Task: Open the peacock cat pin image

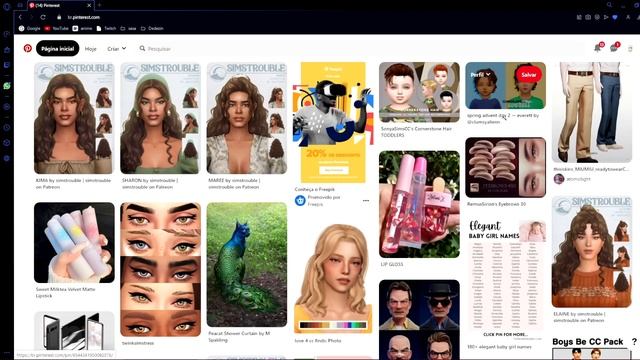Action: click(247, 264)
